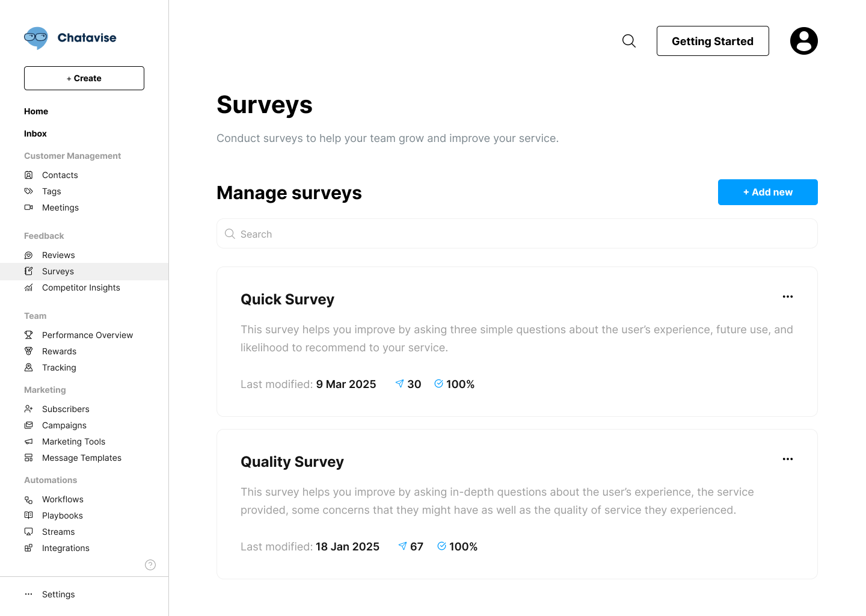Click the Add new survey button
Image resolution: width=866 pixels, height=616 pixels.
pyautogui.click(x=768, y=192)
